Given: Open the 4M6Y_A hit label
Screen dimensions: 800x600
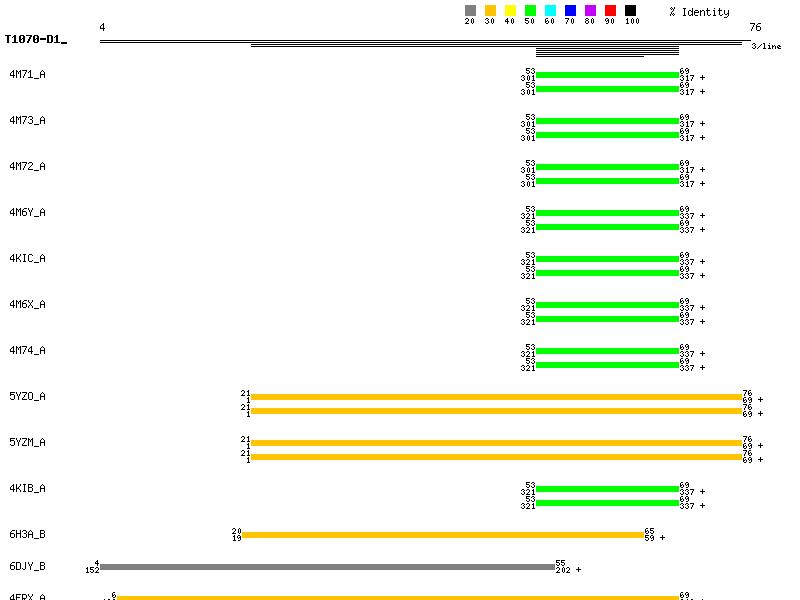Looking at the screenshot, I should coord(27,213).
